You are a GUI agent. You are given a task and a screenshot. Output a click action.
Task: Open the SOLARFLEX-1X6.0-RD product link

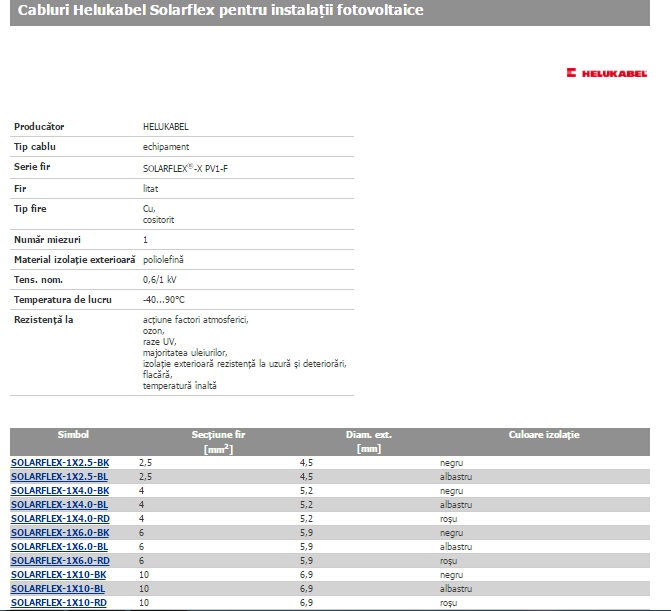[60, 561]
